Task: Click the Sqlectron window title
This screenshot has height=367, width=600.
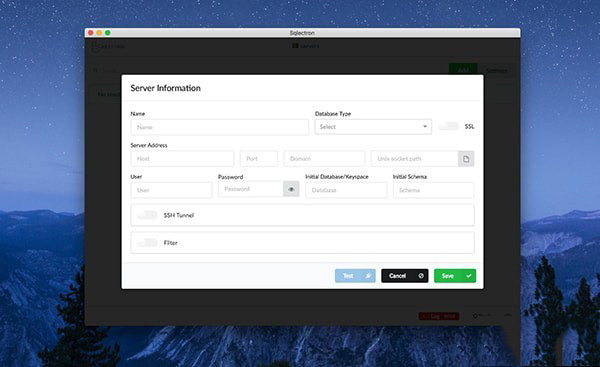Action: coord(302,33)
